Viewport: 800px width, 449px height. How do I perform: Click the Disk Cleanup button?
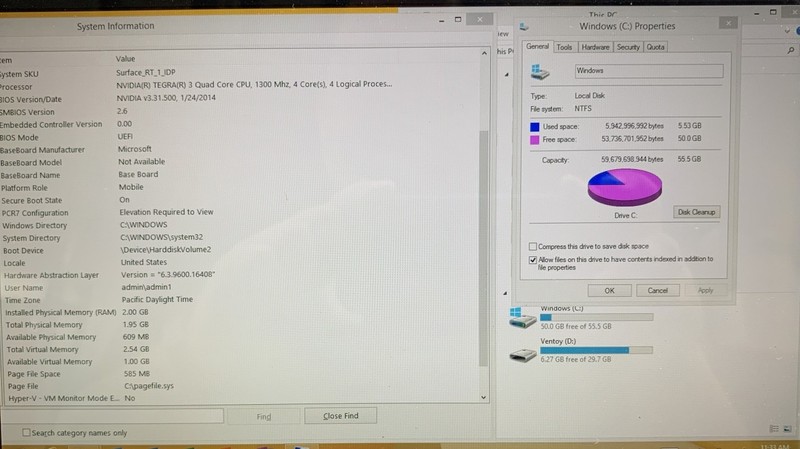pyautogui.click(x=696, y=212)
